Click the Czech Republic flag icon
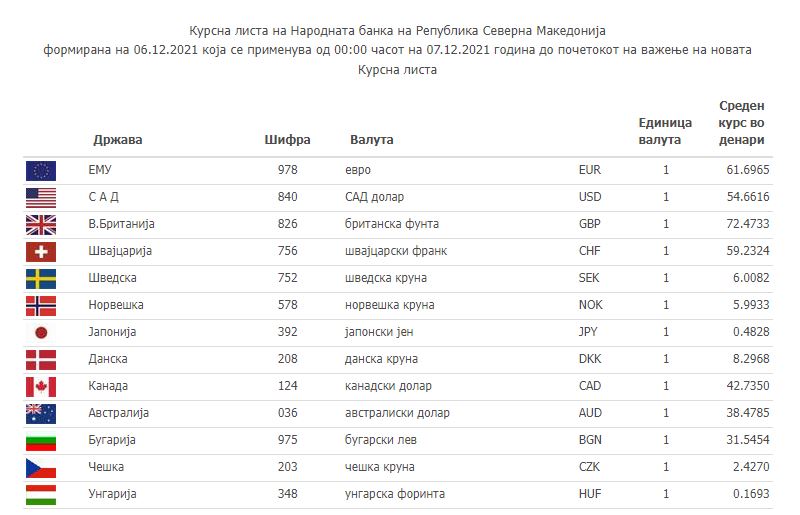 pos(41,469)
